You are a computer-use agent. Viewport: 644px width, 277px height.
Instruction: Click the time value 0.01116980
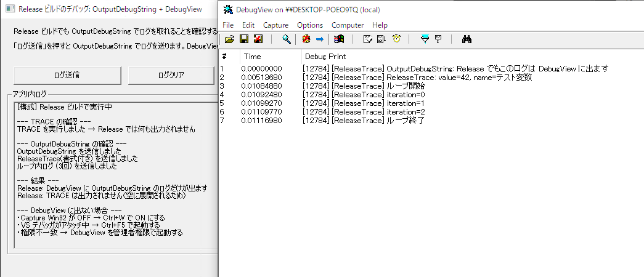click(261, 120)
